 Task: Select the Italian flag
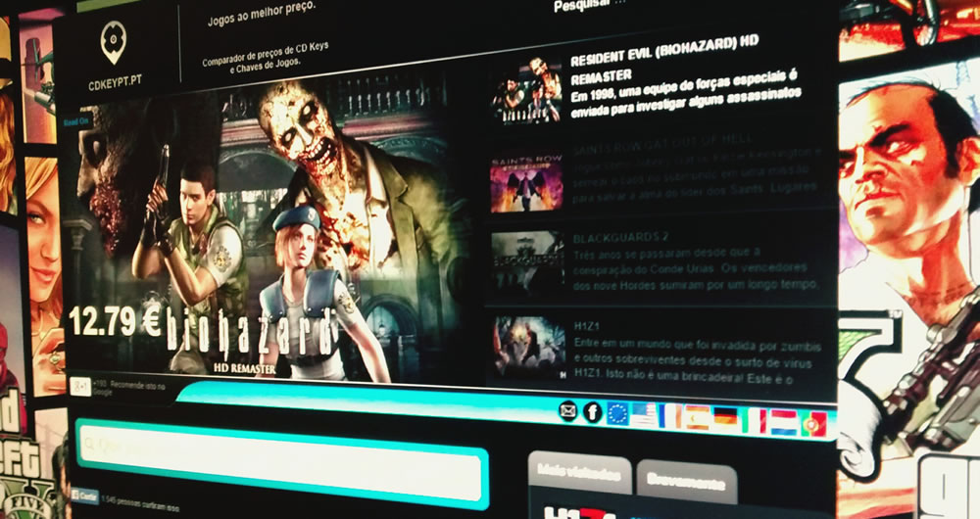754,421
